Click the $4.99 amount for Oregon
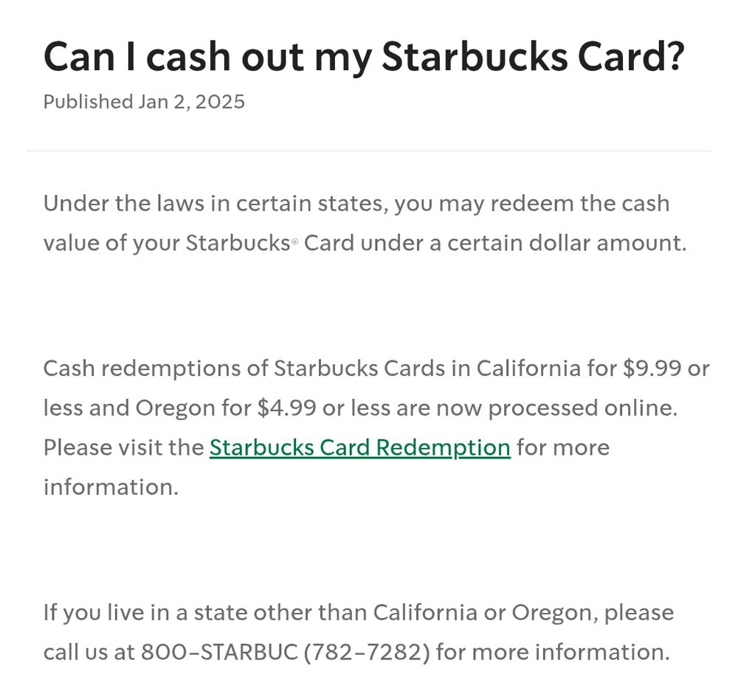This screenshot has width=738, height=700. [286, 408]
